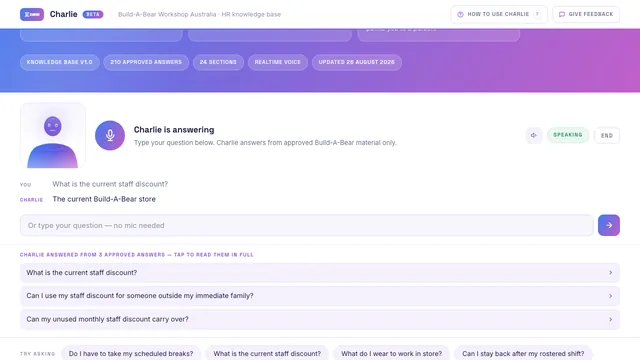This screenshot has height=360, width=640.
Task: End the conversation with END button
Action: click(x=607, y=136)
